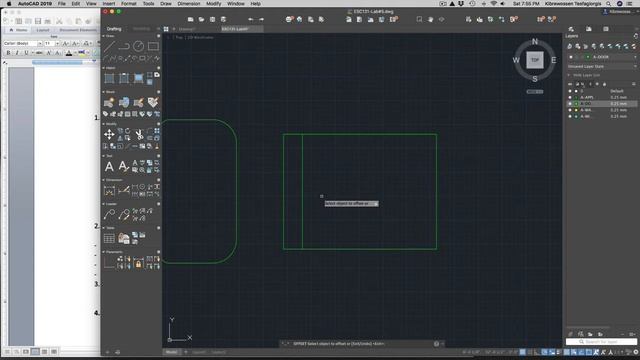Click the Save icon in Word toolbar
Viewport: 640px width, 360px height.
(38, 21)
